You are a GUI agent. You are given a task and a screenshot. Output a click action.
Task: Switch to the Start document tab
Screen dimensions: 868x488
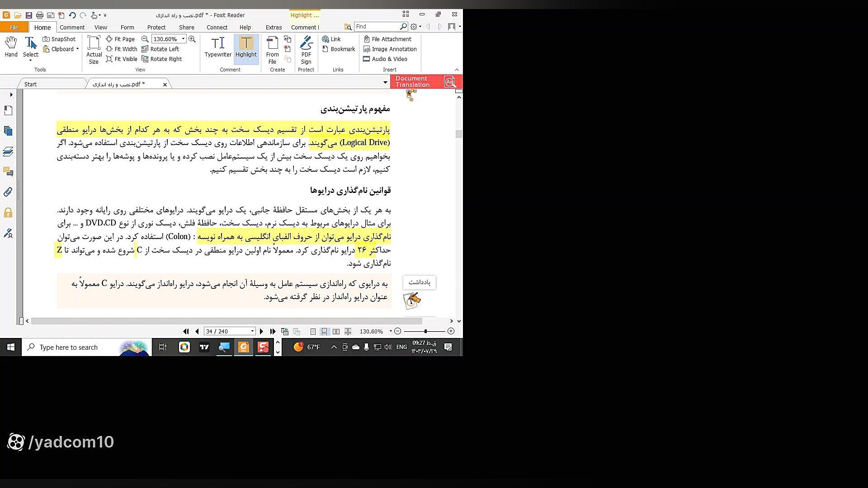[31, 84]
